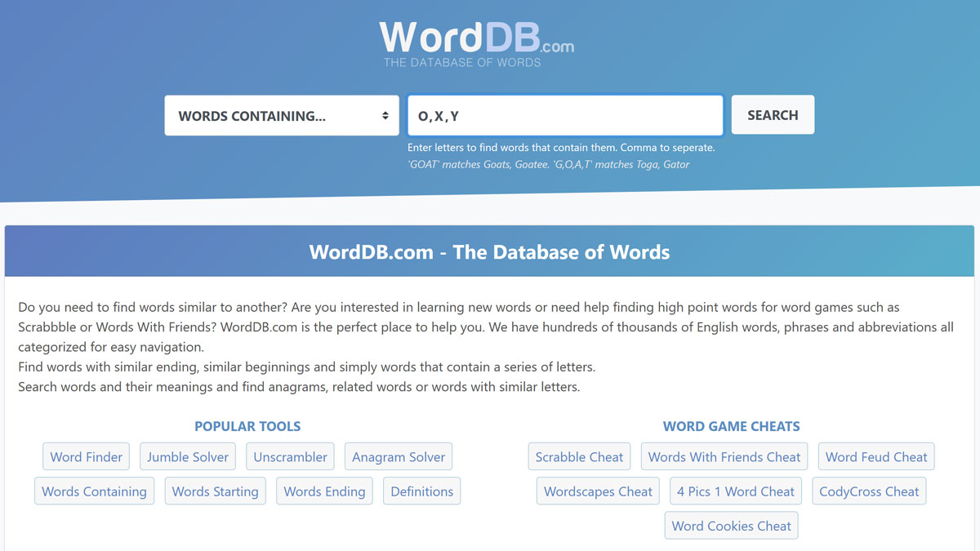Open the 4 Pics 1 Word Cheat link
The image size is (980, 551).
tap(736, 491)
